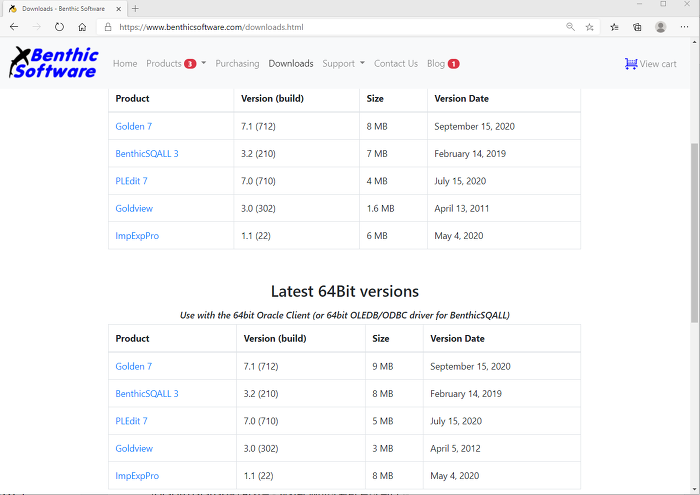
Task: Expand the Support dropdown menu
Action: (343, 63)
